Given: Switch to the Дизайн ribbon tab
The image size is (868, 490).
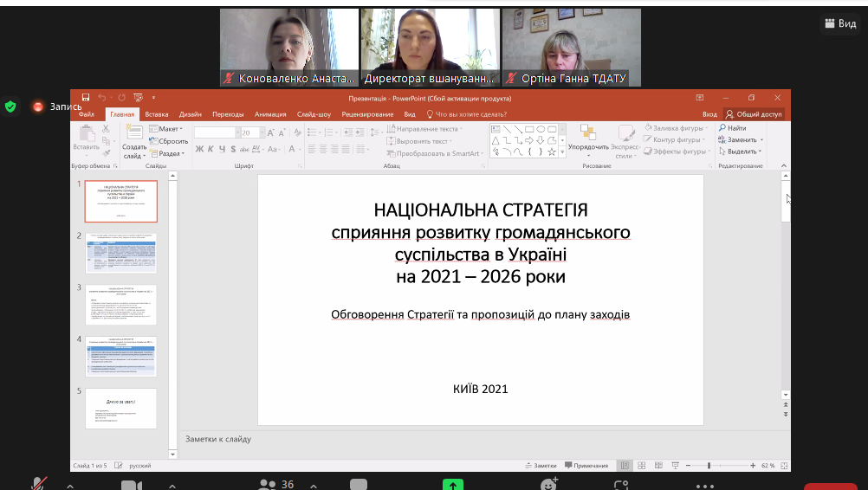Looking at the screenshot, I should click(191, 114).
